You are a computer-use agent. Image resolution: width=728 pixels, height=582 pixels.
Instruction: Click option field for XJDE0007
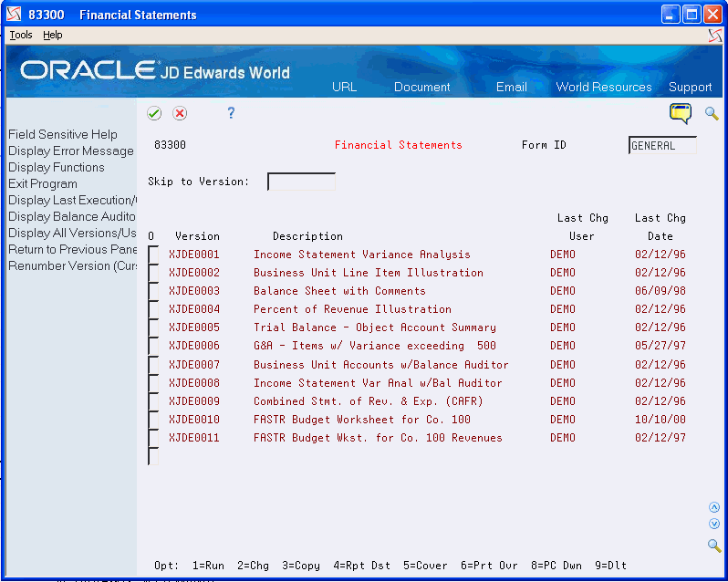click(153, 365)
